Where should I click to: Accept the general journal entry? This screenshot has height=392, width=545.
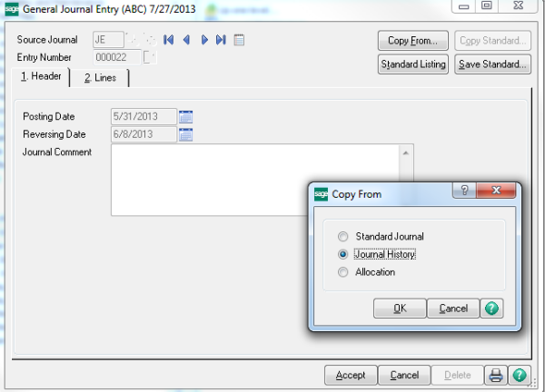(x=351, y=375)
